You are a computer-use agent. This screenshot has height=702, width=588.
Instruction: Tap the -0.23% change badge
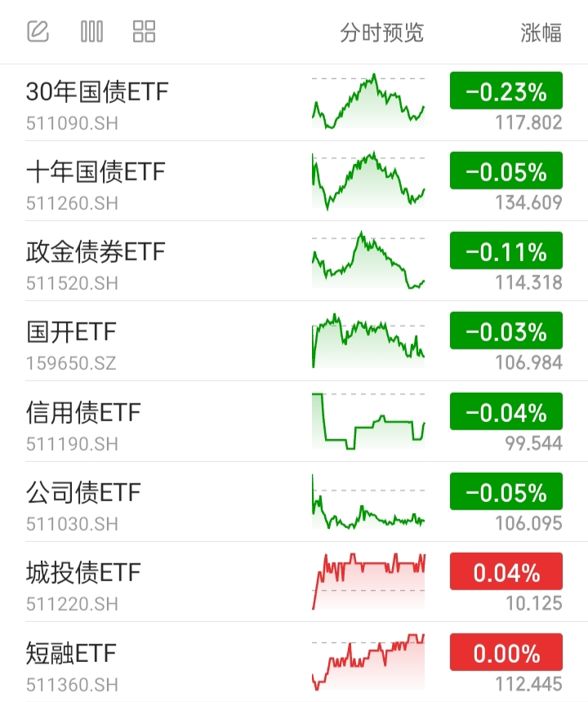click(506, 92)
